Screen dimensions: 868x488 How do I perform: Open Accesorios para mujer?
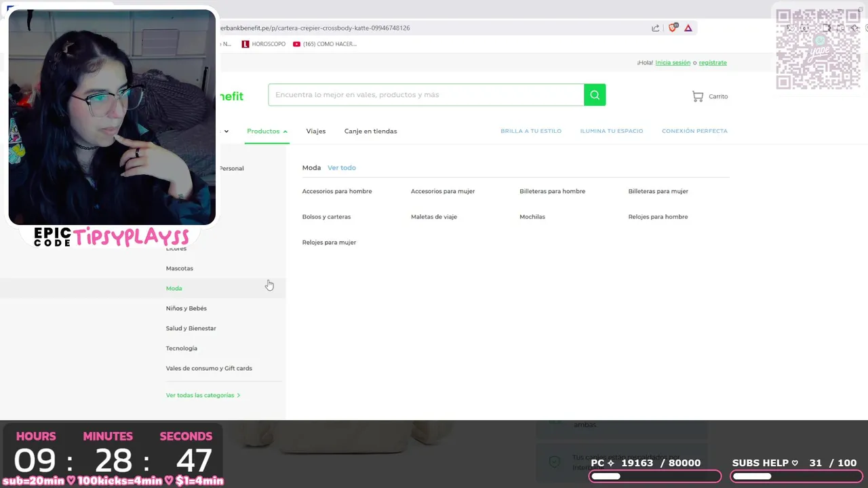tap(443, 191)
